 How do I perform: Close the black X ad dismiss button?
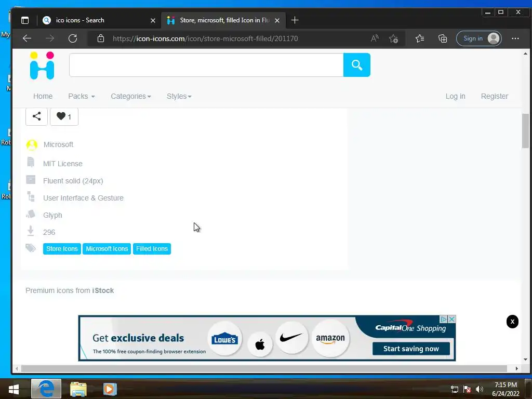pyautogui.click(x=512, y=322)
